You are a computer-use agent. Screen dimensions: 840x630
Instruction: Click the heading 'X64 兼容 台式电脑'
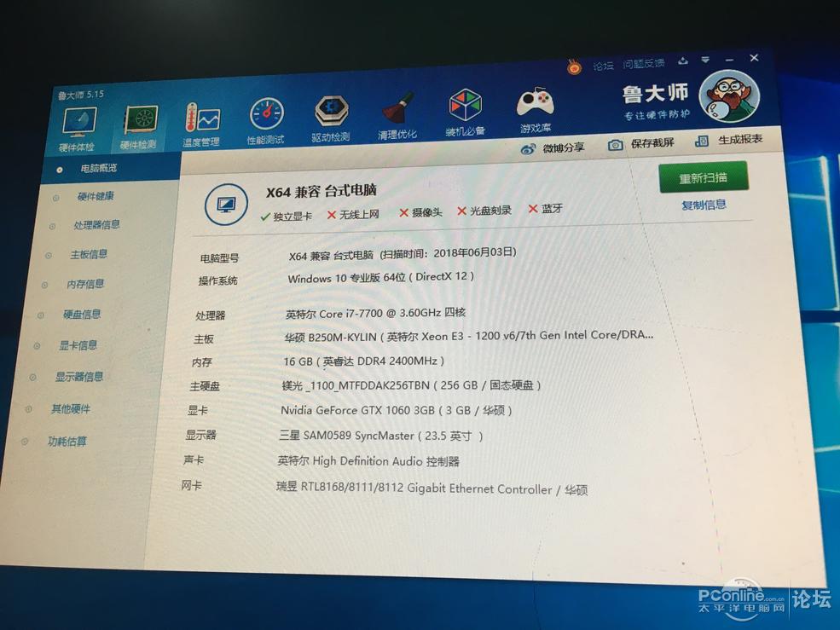(x=322, y=191)
